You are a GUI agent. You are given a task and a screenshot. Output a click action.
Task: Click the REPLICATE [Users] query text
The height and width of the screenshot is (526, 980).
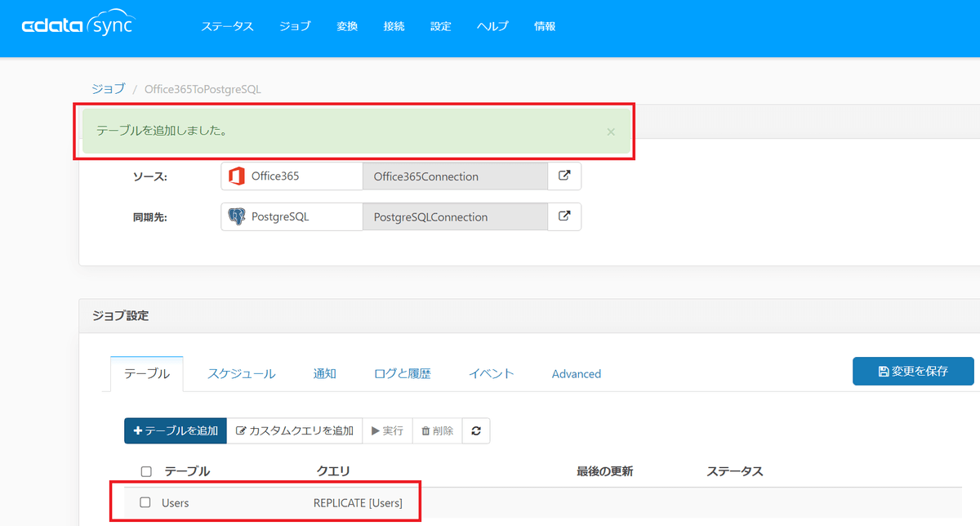click(358, 502)
